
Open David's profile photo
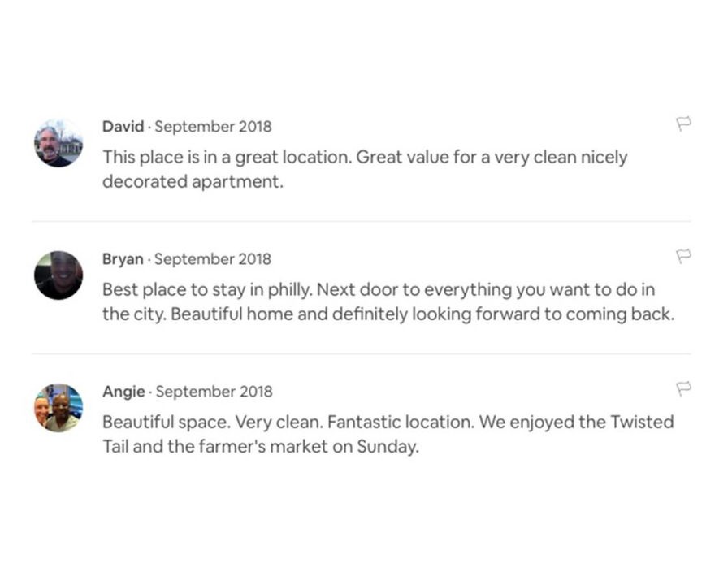pos(58,143)
